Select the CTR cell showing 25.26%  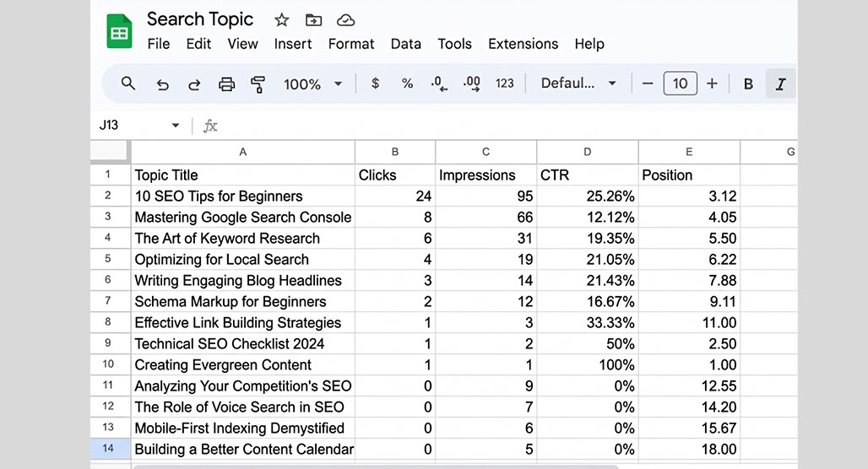tap(588, 196)
